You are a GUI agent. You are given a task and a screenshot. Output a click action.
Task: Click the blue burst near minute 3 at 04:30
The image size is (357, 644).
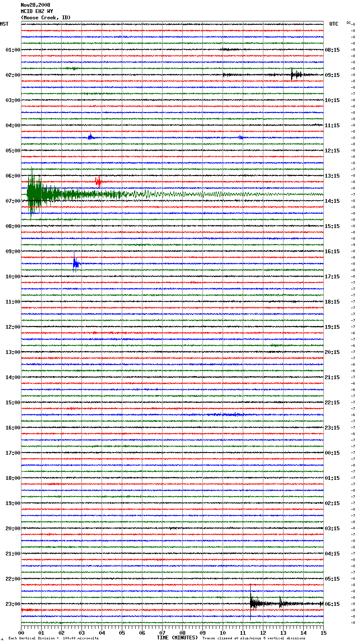(x=90, y=137)
